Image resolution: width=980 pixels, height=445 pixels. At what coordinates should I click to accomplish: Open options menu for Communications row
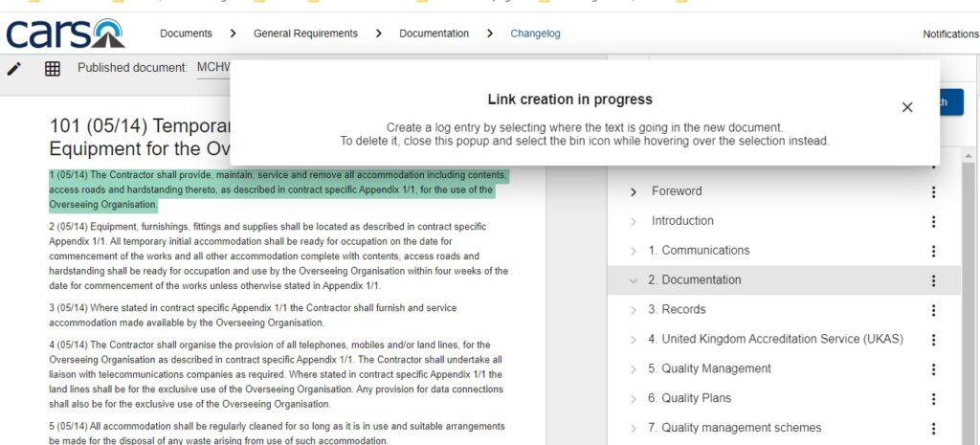pos(933,251)
